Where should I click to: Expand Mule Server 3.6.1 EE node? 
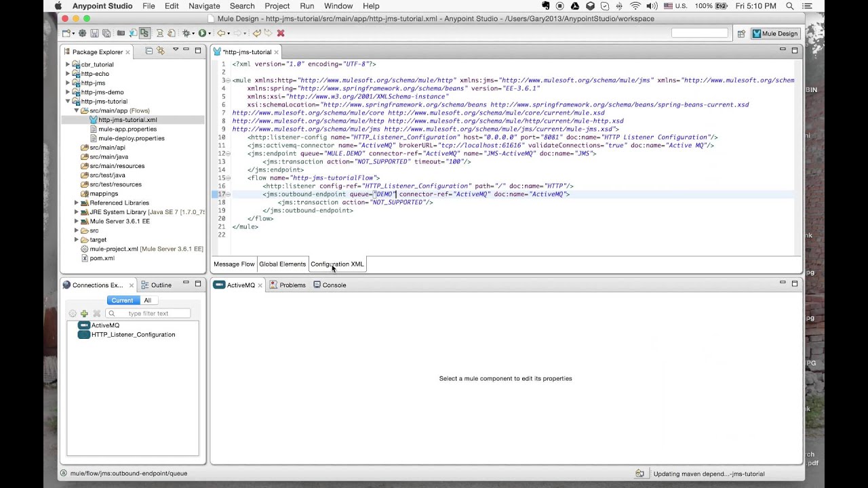coord(77,221)
